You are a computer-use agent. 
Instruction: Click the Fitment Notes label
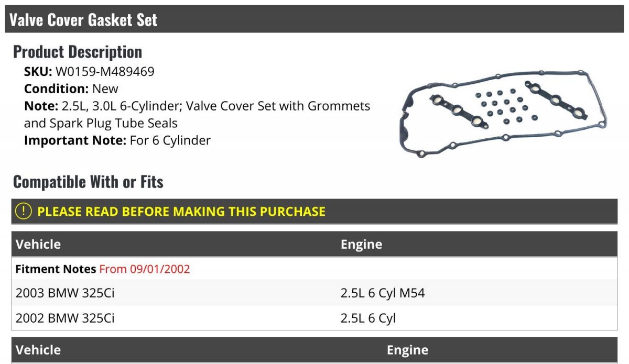(x=56, y=269)
